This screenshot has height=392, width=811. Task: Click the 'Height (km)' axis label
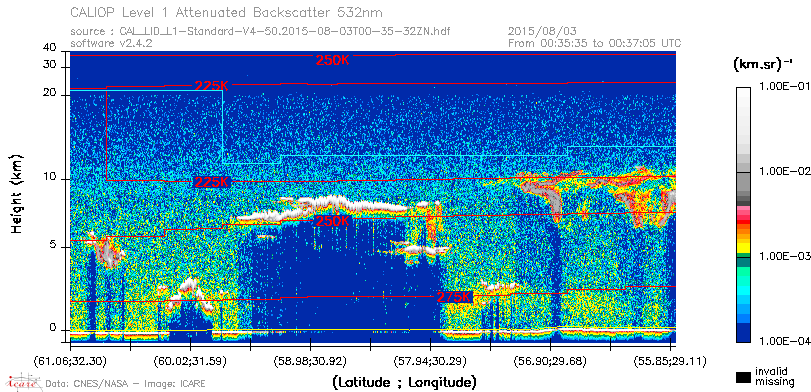(17, 193)
